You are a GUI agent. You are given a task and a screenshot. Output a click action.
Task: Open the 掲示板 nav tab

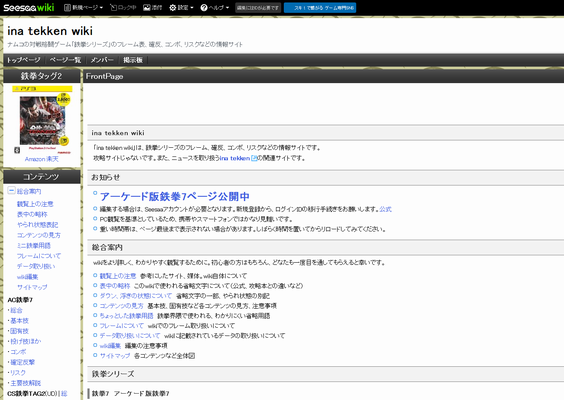pyautogui.click(x=133, y=60)
